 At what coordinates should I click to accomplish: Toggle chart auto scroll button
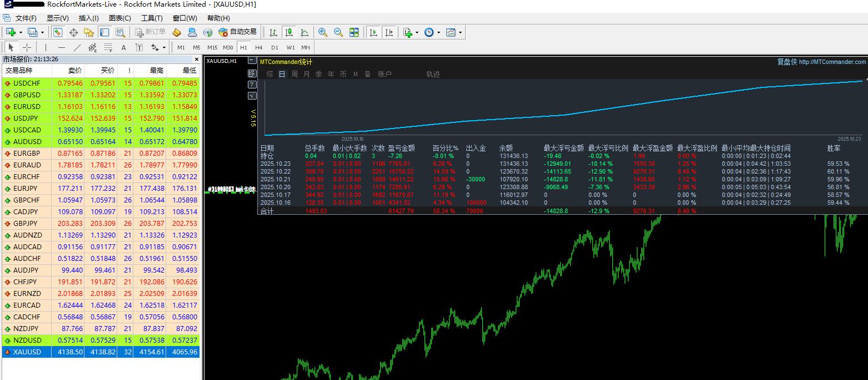click(373, 32)
